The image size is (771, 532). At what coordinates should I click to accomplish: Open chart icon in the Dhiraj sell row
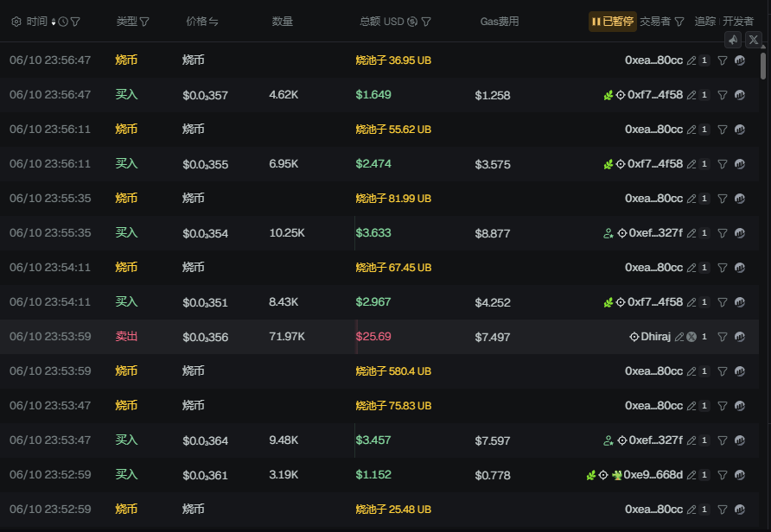click(x=740, y=337)
